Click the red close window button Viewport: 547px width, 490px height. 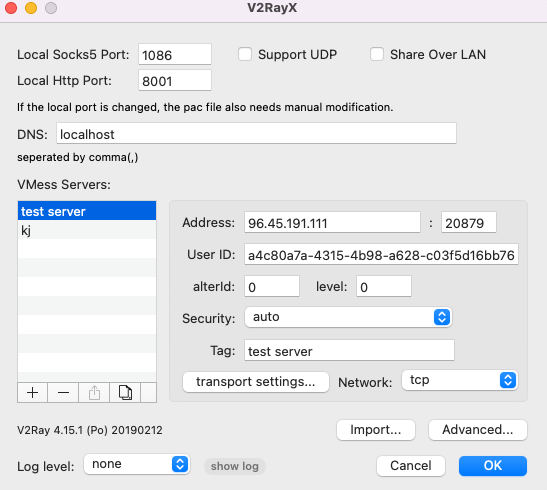point(11,8)
